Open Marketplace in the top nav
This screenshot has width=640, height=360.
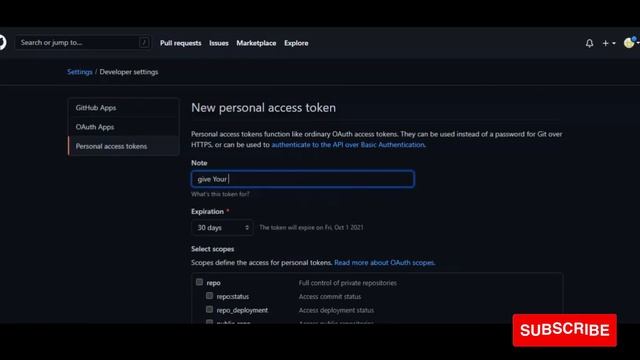256,43
